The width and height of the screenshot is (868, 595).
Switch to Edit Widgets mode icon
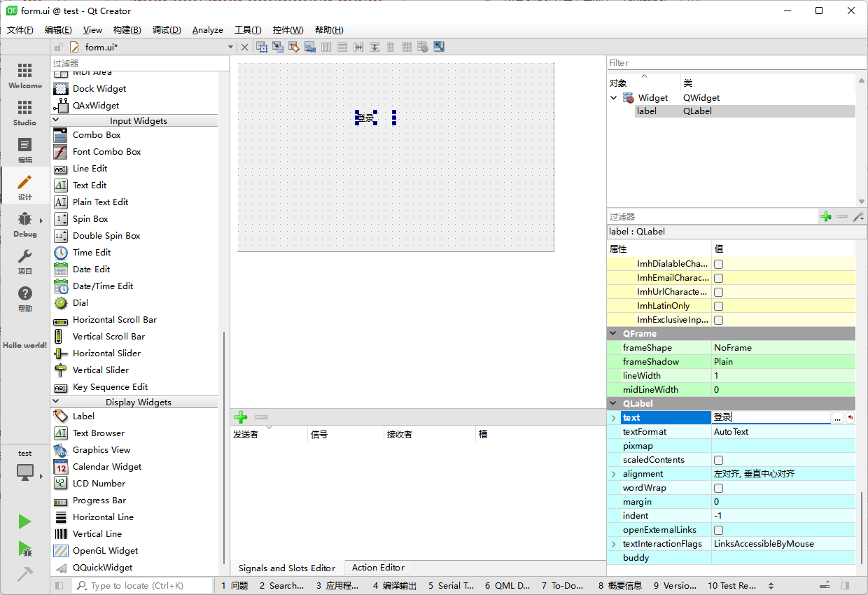point(262,47)
